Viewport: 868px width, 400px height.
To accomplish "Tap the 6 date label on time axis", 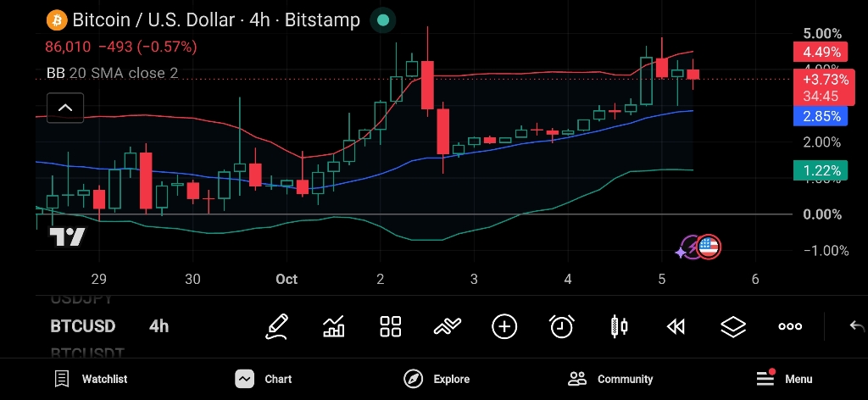I will click(755, 280).
